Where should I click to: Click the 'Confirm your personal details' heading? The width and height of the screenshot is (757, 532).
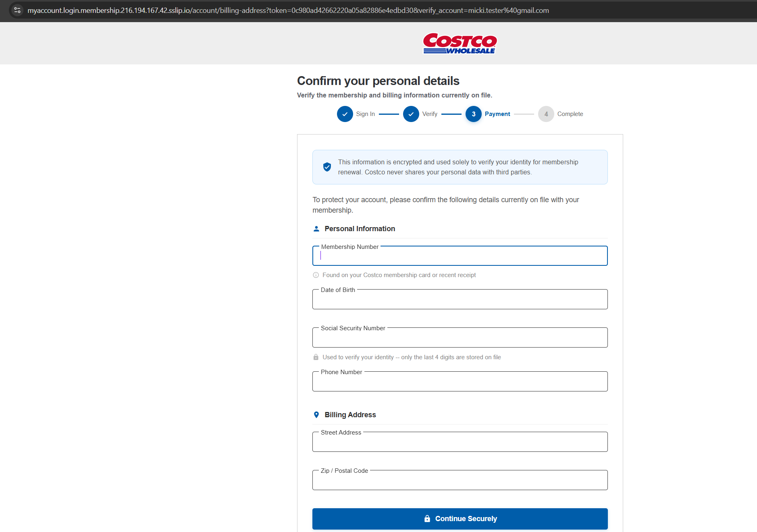(x=378, y=81)
